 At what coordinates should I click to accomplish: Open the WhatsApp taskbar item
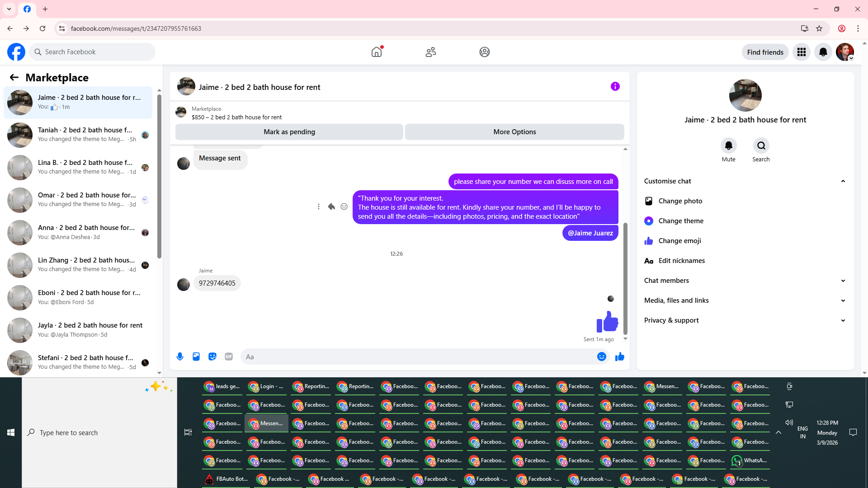point(750,460)
